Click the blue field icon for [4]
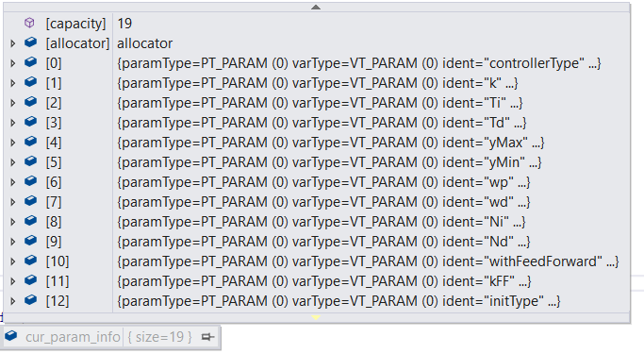Image resolution: width=644 pixels, height=354 pixels. point(30,141)
